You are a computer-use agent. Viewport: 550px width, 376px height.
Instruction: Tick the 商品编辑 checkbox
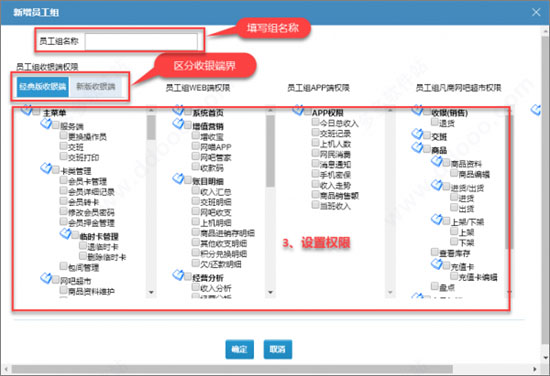(454, 173)
